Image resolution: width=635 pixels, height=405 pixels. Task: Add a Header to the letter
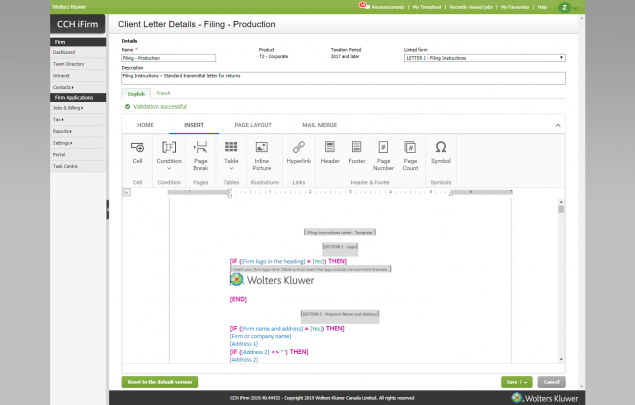(x=330, y=151)
